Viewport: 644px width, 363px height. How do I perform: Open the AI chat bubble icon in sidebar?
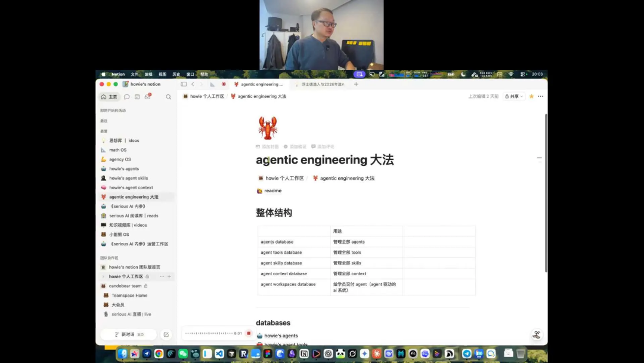tap(127, 97)
